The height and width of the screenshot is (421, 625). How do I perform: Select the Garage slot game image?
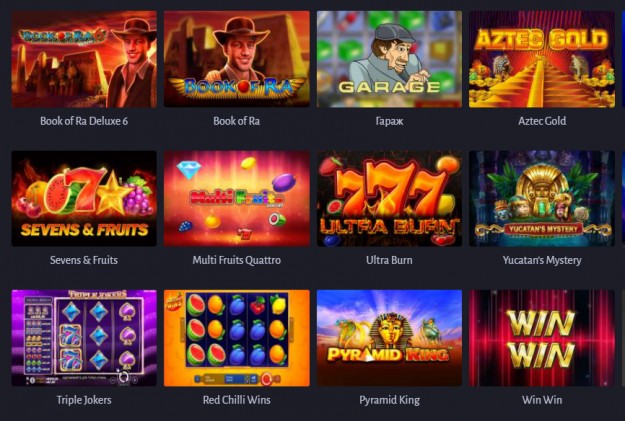click(x=389, y=59)
